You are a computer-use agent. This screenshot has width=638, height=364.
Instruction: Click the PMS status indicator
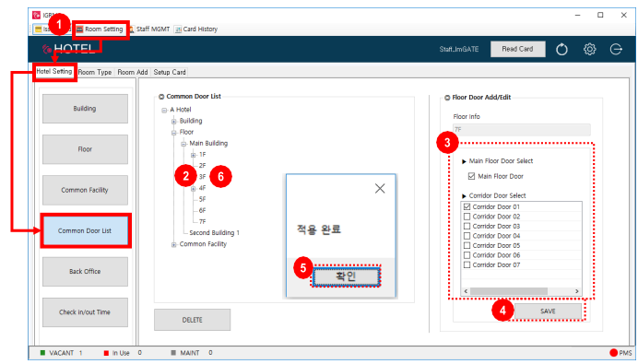[x=620, y=353]
